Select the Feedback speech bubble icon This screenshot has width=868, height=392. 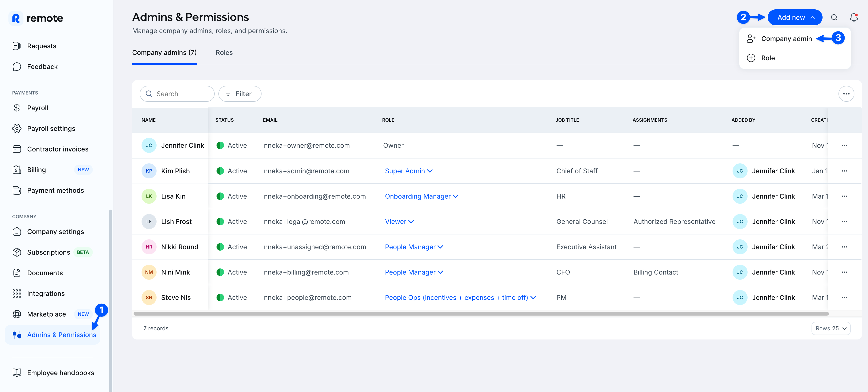(x=17, y=66)
